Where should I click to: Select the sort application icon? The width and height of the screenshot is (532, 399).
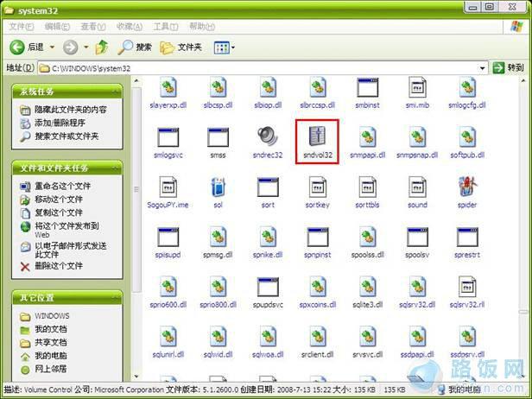click(268, 187)
